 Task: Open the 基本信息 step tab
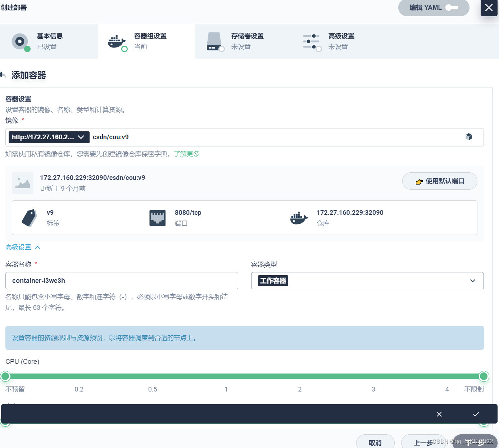(49, 41)
